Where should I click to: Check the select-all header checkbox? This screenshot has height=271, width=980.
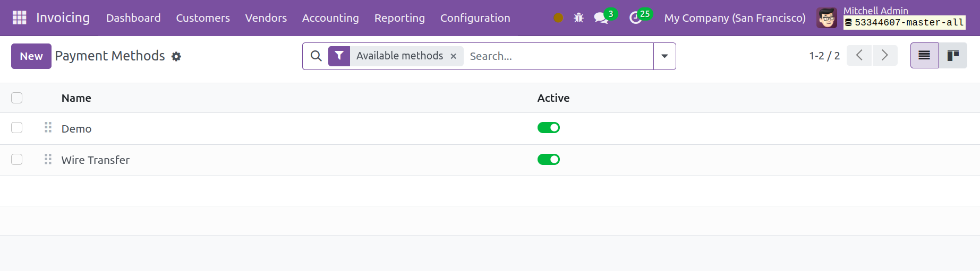(x=17, y=98)
